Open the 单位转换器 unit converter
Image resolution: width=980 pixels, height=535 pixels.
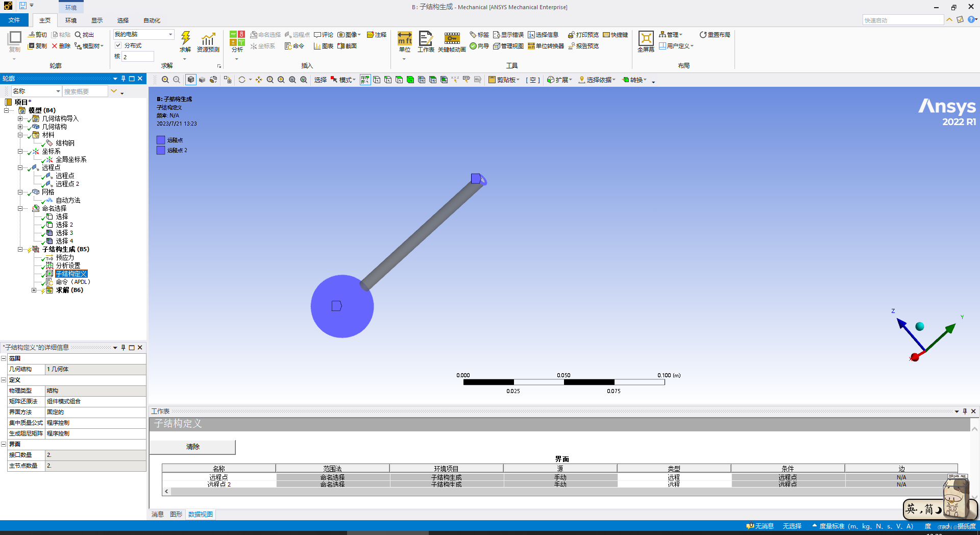545,45
